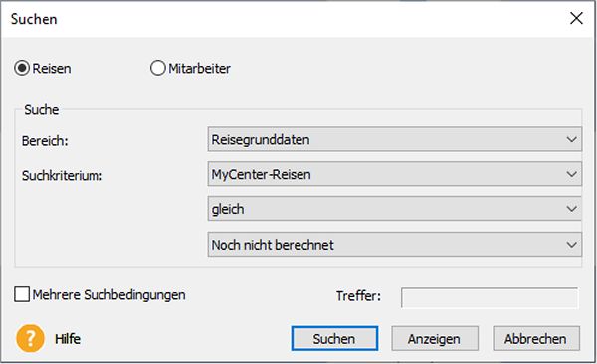This screenshot has width=597, height=364.
Task: Click the chevron arrow on Reisegrunddaten combo box
Action: click(x=571, y=140)
